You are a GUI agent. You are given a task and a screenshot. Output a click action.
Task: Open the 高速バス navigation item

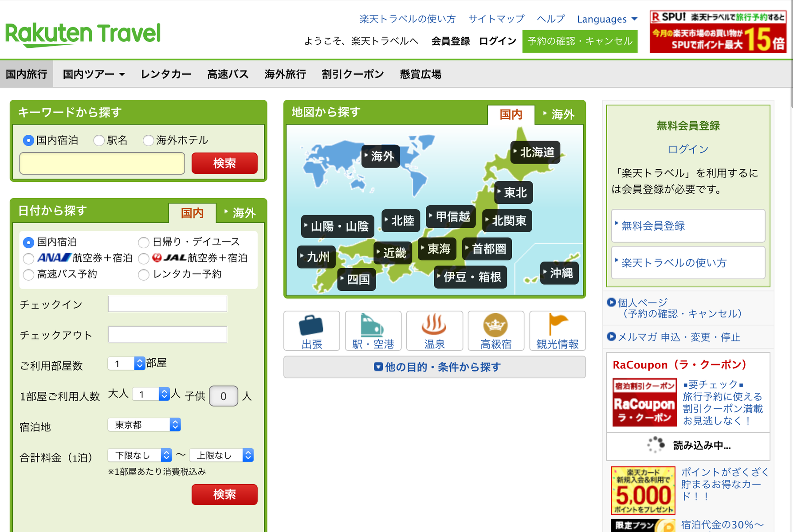[228, 74]
